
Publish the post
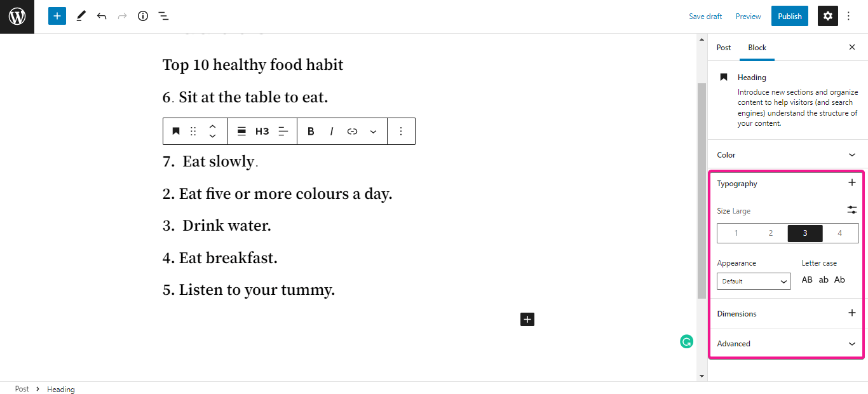pos(790,17)
